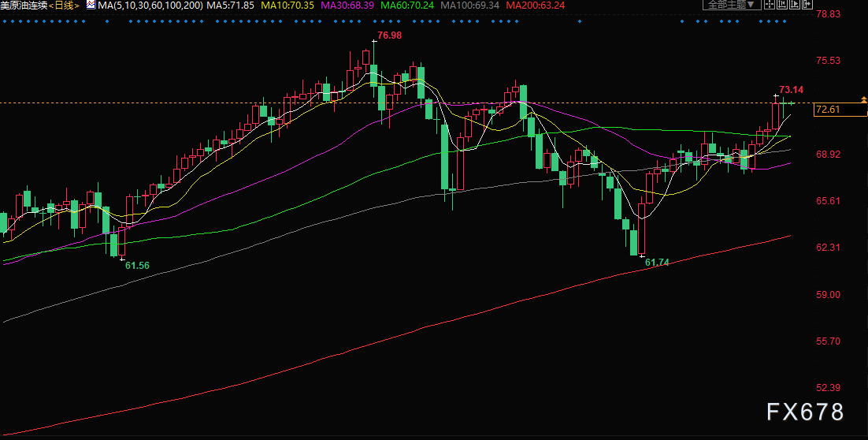Open the 日线 period selector
Screen dimensions: 868x440
pos(65,5)
